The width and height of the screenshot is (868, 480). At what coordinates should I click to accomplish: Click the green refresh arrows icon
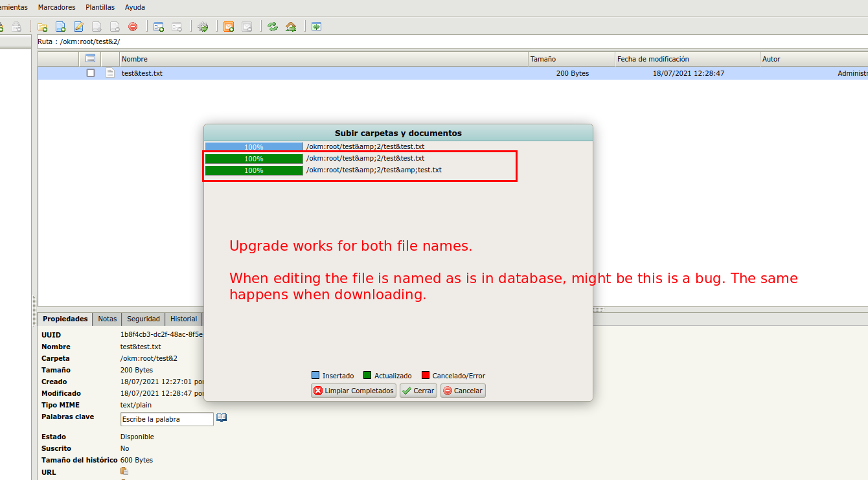pos(273,27)
